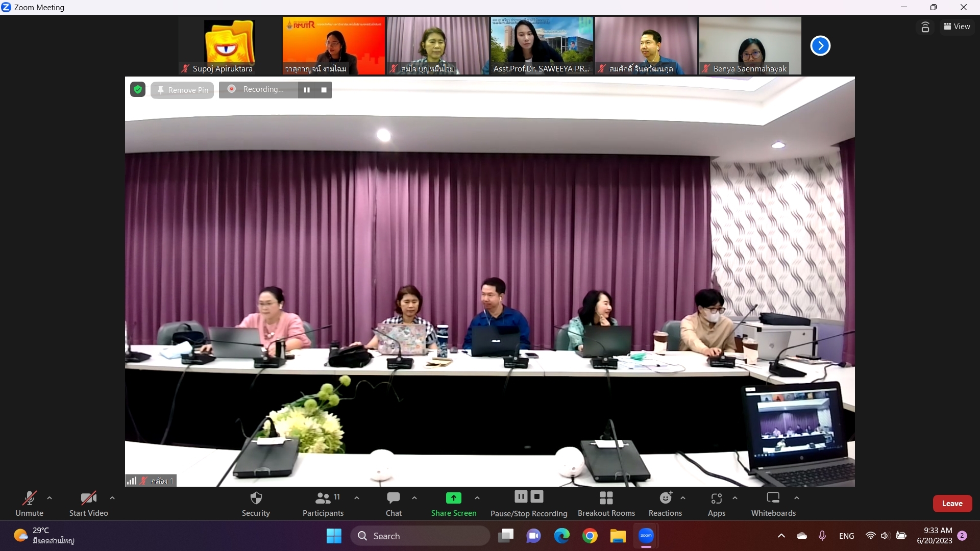Click the Remove Pin button
Viewport: 980px width, 551px height.
pos(182,90)
